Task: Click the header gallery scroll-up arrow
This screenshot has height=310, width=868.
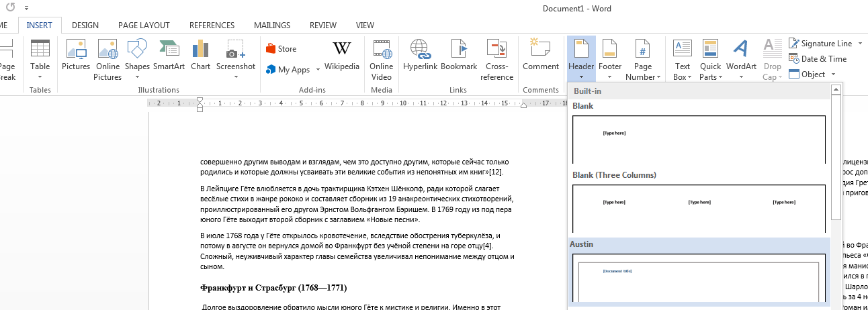Action: (836, 90)
